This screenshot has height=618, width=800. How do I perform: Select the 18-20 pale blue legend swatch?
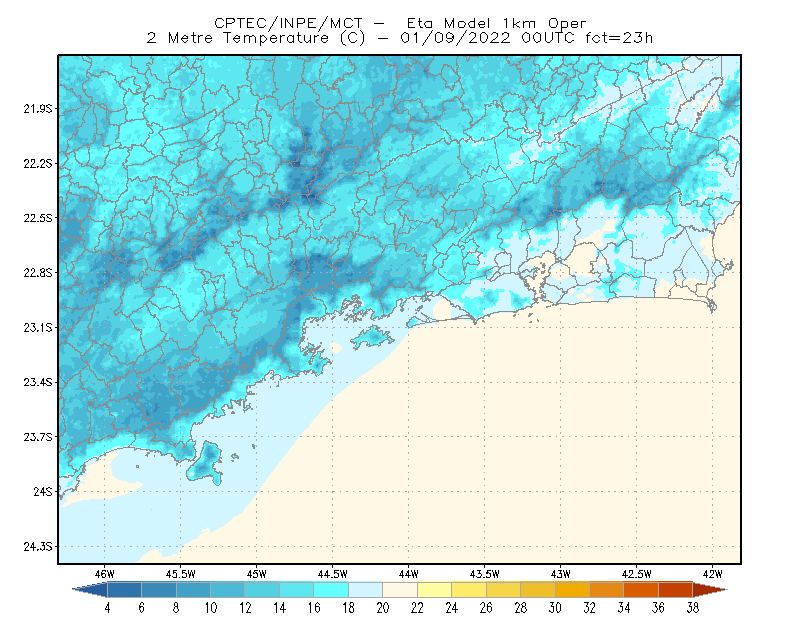365,590
